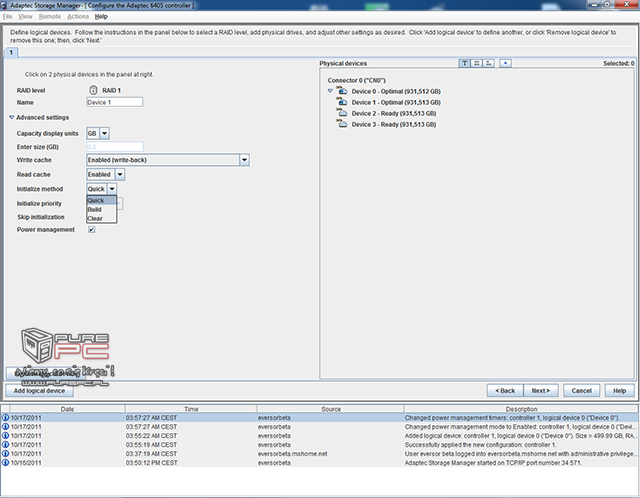Select 'Adaptec Storage Manager started' event description

pyautogui.click(x=493, y=462)
